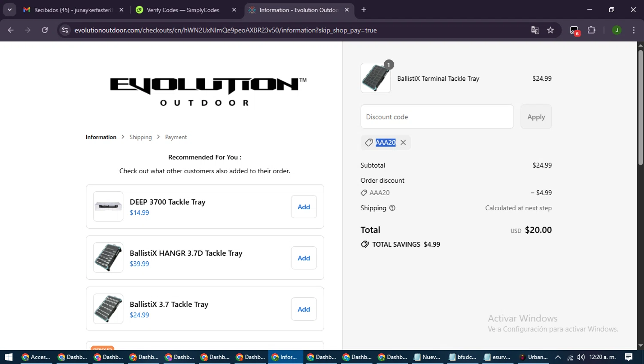Open the Urban... taskbar item
The height and width of the screenshot is (364, 644).
[533, 357]
